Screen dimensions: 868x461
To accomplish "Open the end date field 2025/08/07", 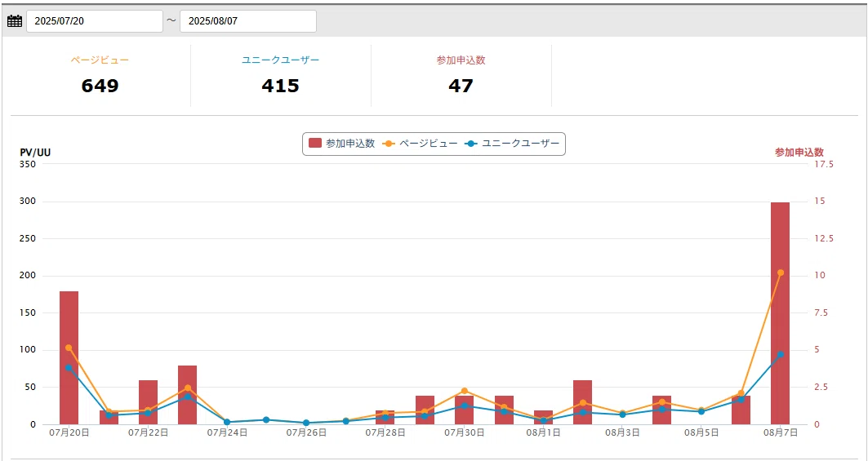I will (x=248, y=21).
